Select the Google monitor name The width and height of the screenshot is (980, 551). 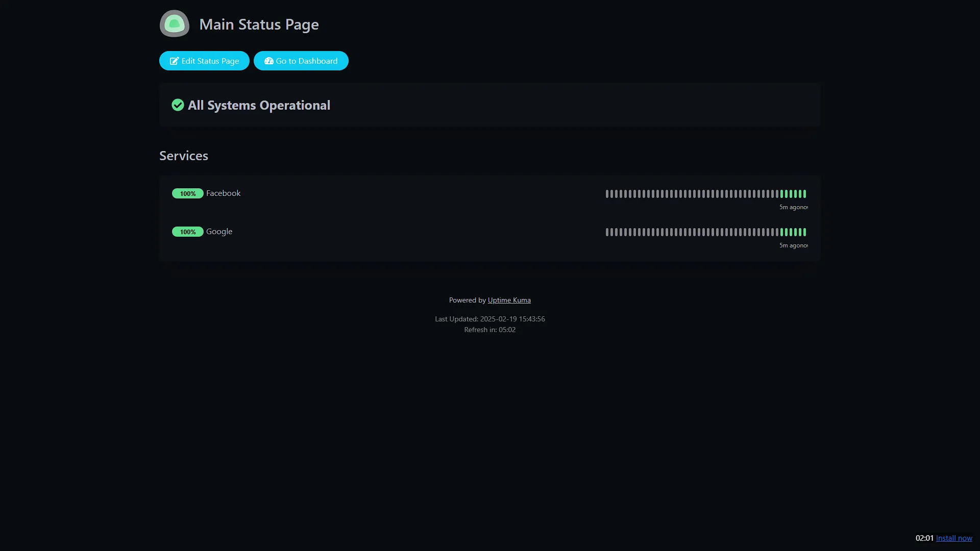(219, 232)
